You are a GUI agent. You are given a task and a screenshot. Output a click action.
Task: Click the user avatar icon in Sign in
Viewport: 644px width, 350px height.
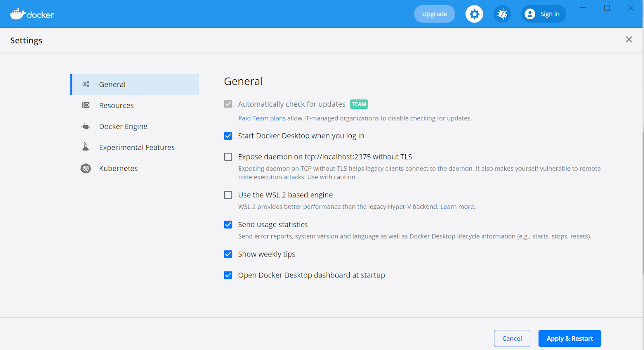[530, 14]
